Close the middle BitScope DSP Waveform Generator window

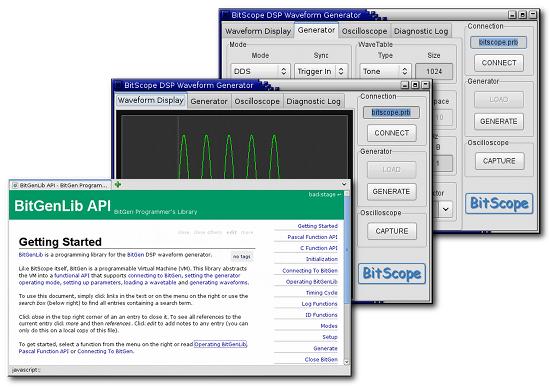tap(425, 85)
